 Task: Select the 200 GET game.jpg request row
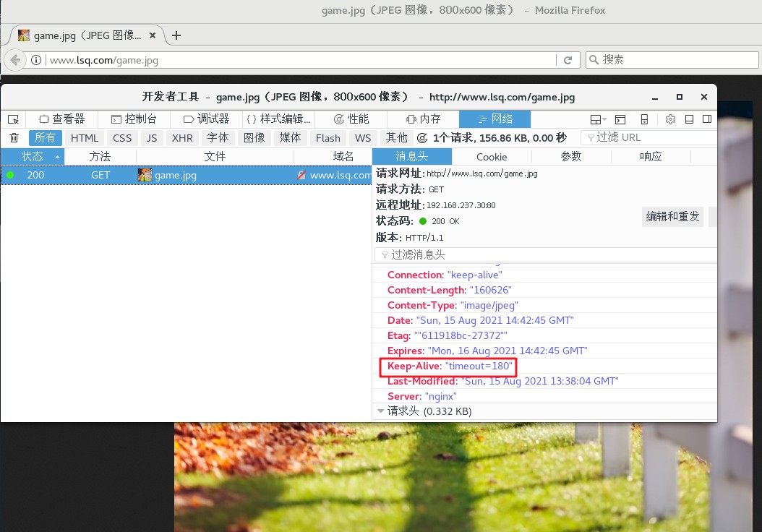coord(187,175)
